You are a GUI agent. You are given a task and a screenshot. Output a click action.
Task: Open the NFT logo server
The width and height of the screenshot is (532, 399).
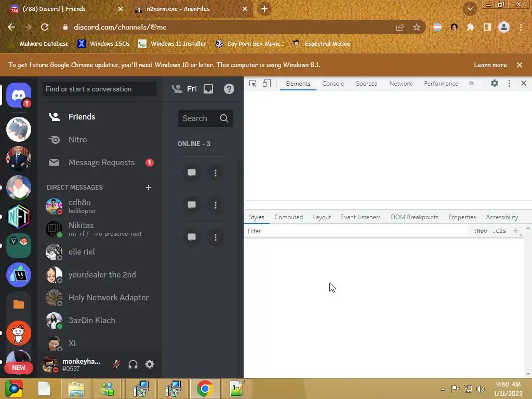click(19, 217)
